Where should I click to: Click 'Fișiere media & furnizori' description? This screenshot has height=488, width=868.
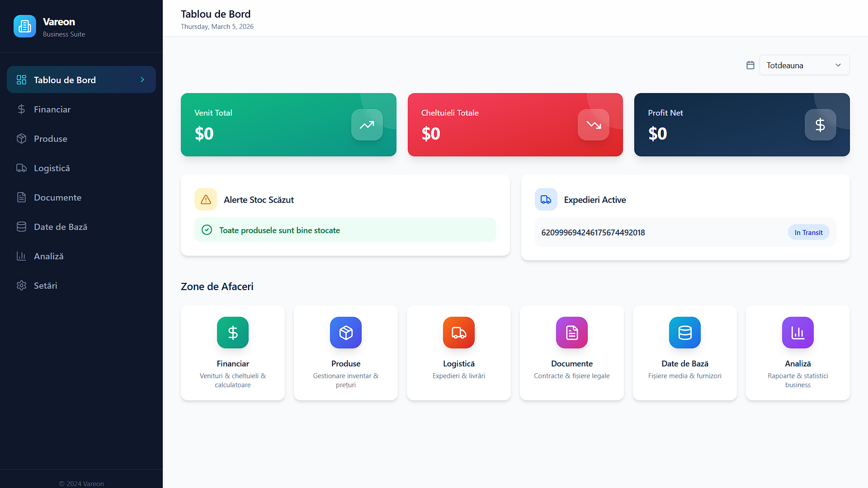tap(685, 376)
